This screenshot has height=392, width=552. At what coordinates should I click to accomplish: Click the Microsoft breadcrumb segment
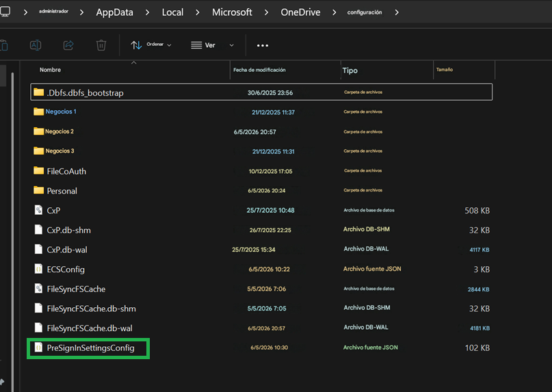232,12
